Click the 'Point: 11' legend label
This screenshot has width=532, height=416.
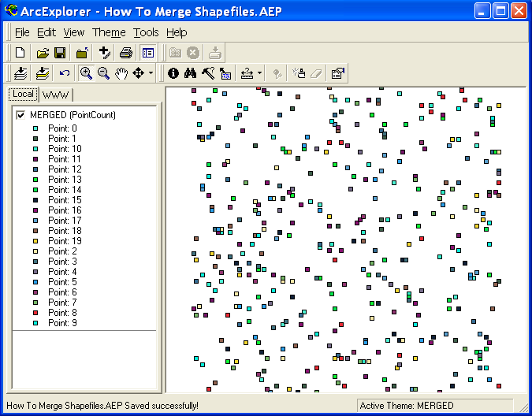pyautogui.click(x=65, y=159)
